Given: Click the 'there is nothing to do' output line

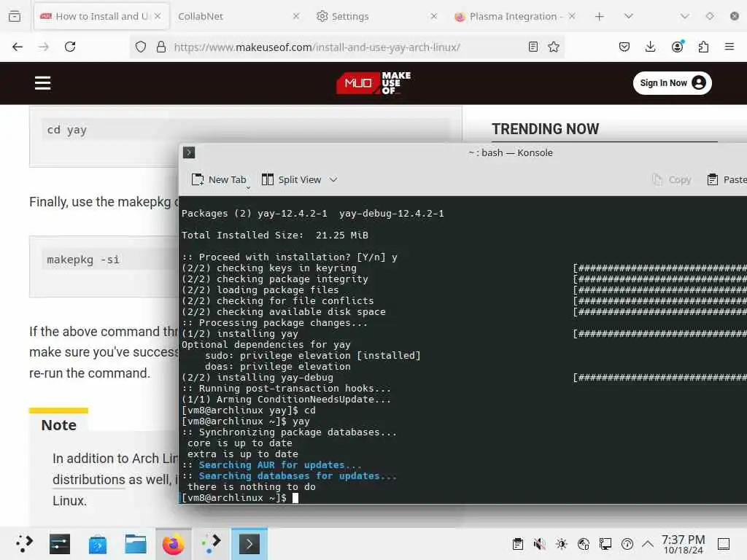Looking at the screenshot, I should tap(252, 487).
